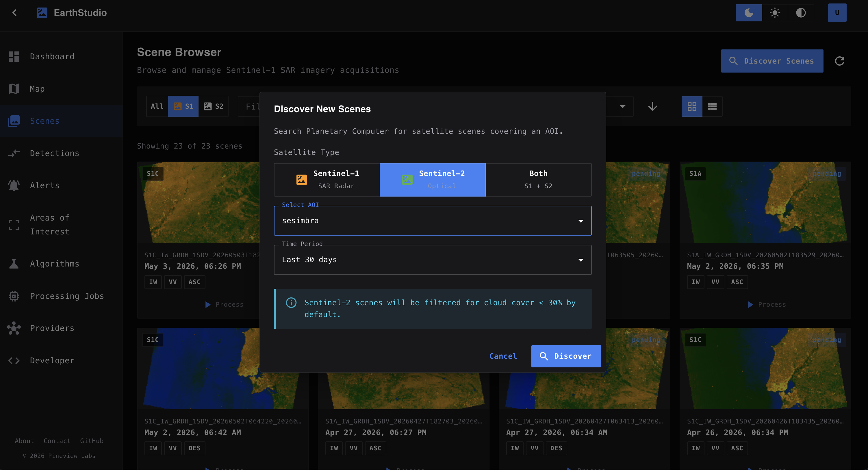
Task: Click the GitHub footer link
Action: [x=92, y=441]
